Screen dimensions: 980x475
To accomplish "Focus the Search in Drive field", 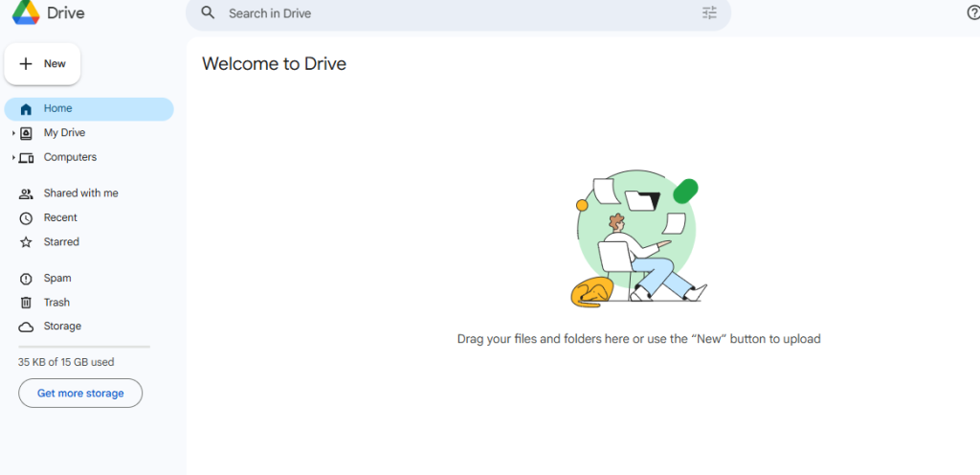I will click(458, 13).
